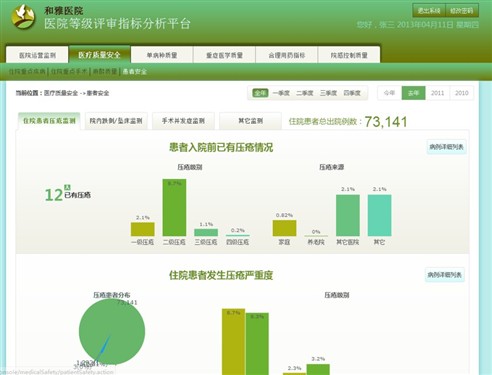Click the 其它 turquoise source bar
The width and height of the screenshot is (492, 375).
point(379,216)
